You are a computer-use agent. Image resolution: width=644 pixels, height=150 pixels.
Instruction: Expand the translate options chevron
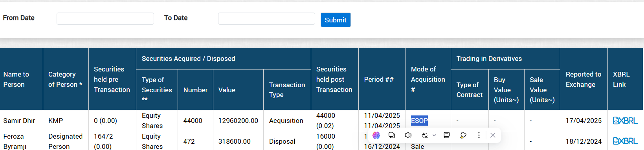[x=434, y=135]
